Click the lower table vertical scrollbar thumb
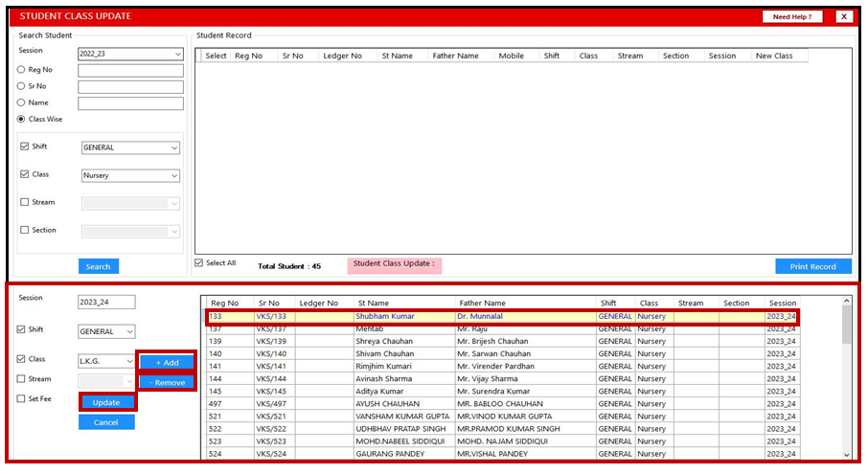Viewport: 868px width, 474px height. point(846,325)
